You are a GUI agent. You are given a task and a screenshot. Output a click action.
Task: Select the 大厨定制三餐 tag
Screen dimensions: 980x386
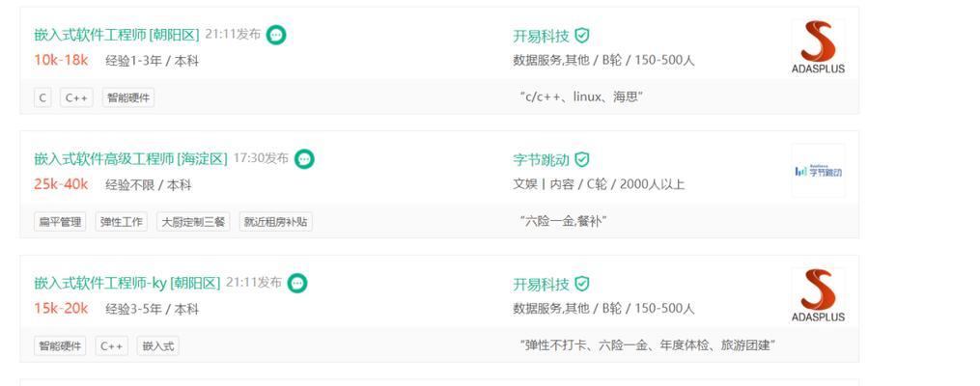coord(193,222)
